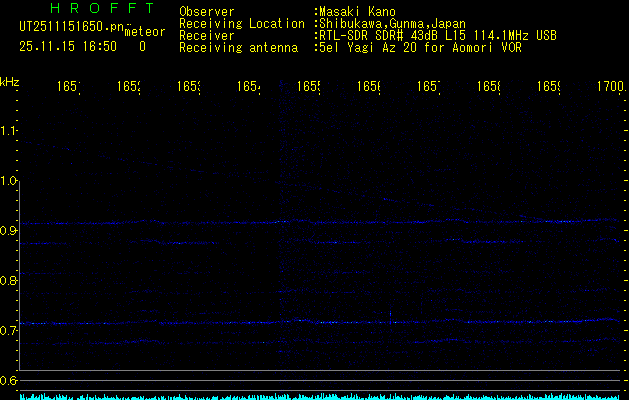Click the kHz axis unit label
The width and height of the screenshot is (629, 400).
(x=10, y=80)
